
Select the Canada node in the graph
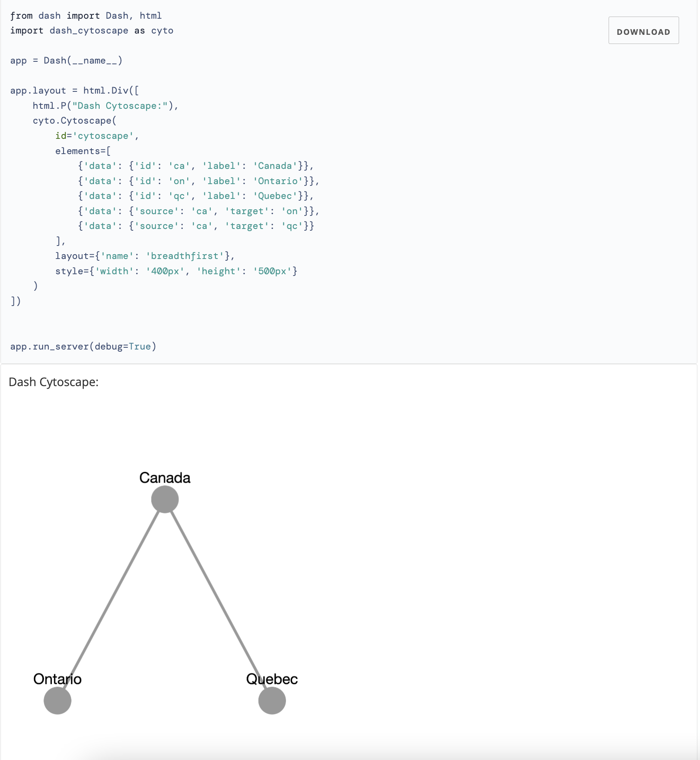(164, 500)
